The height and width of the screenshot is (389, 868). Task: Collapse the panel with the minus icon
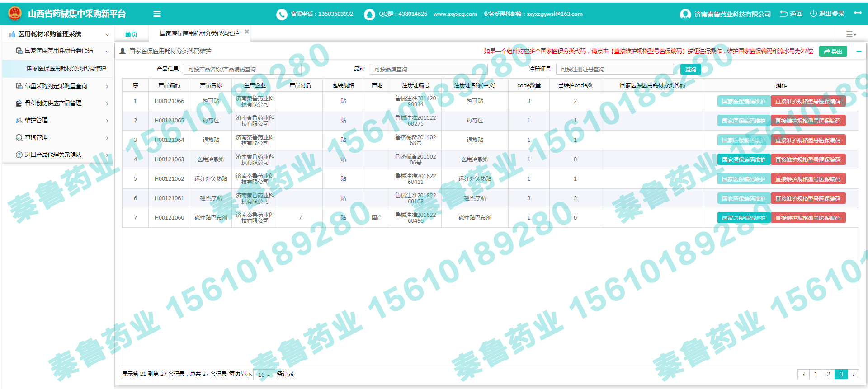tap(859, 52)
